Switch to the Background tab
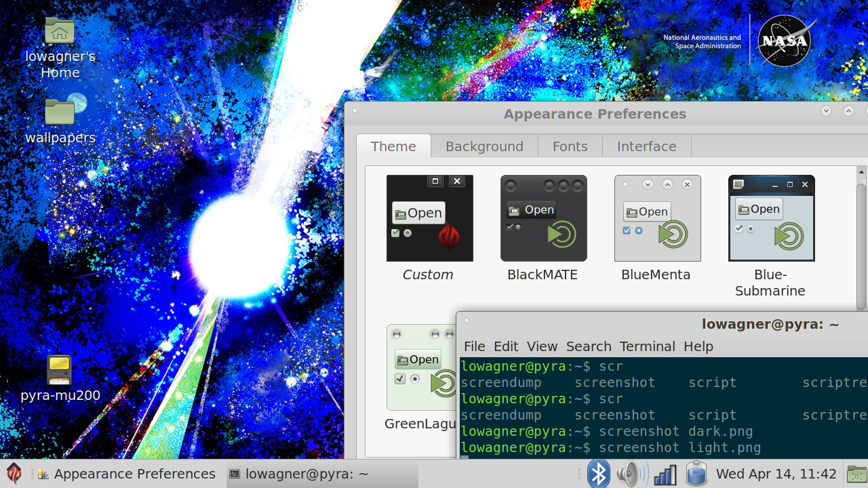This screenshot has width=868, height=488. point(484,146)
